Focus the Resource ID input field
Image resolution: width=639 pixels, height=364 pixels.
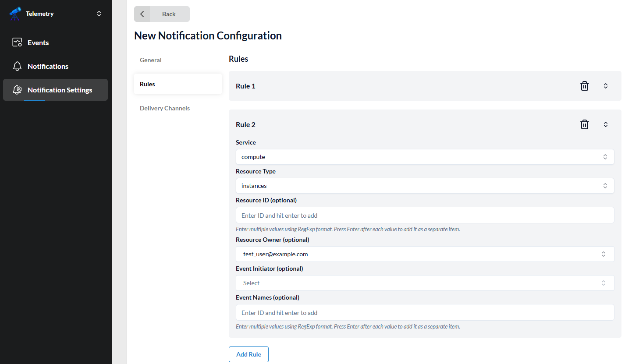424,216
